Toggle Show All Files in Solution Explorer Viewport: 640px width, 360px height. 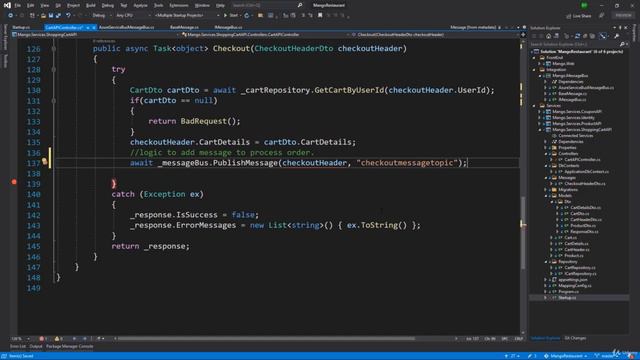[x=592, y=36]
